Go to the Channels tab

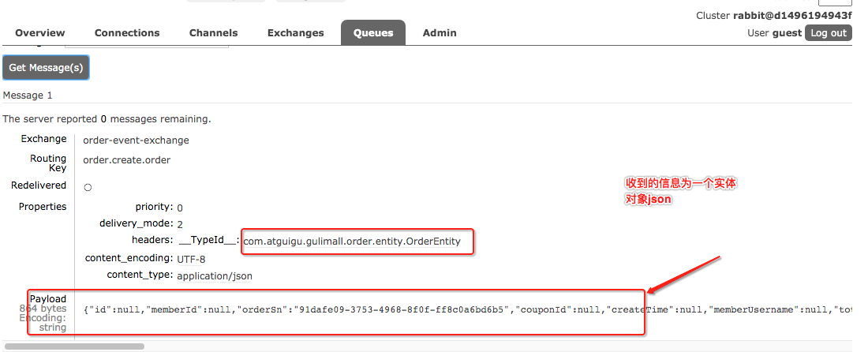click(x=213, y=33)
